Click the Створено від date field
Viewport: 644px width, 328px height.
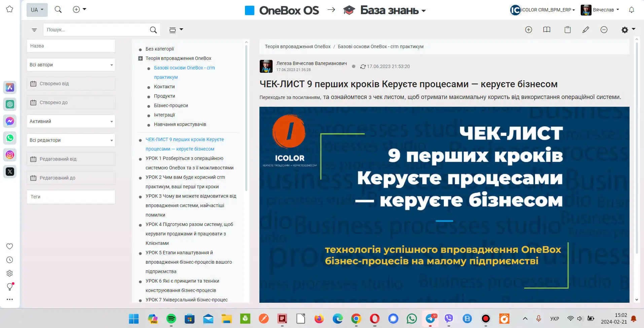pyautogui.click(x=71, y=84)
